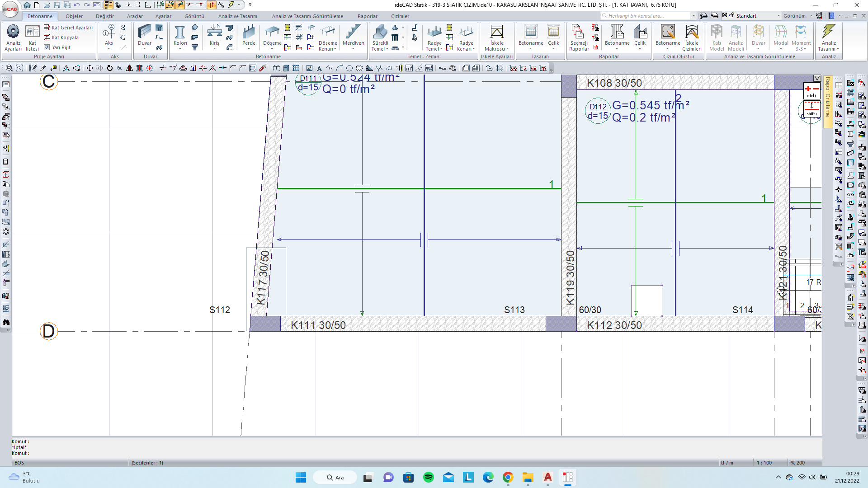This screenshot has width=868, height=488.
Task: Click the binoculars icon in left sidebar
Action: tap(6, 322)
